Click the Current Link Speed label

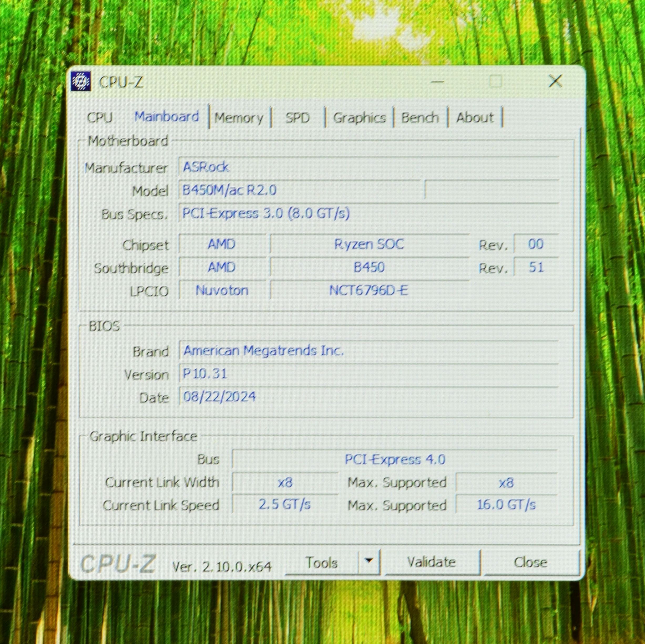pyautogui.click(x=161, y=505)
